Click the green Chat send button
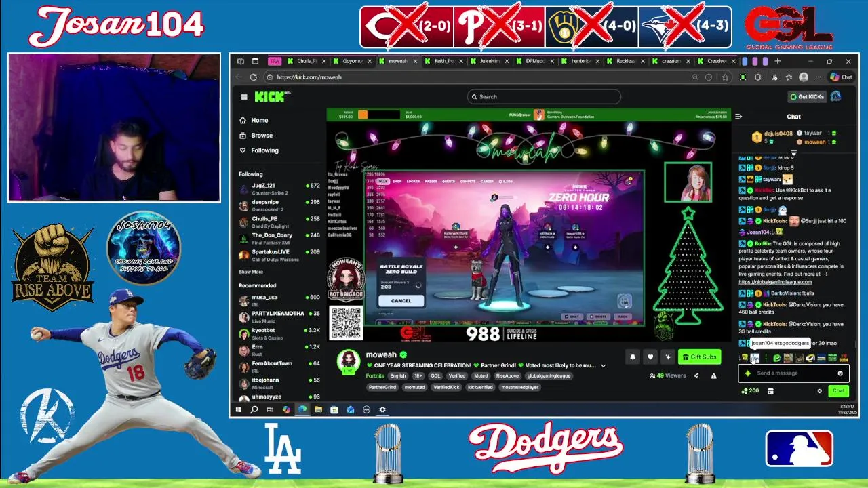Screen dimensions: 868x488 [x=839, y=391]
